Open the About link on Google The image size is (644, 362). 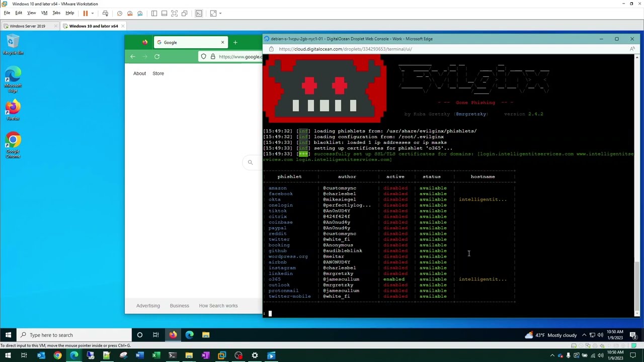[139, 73]
